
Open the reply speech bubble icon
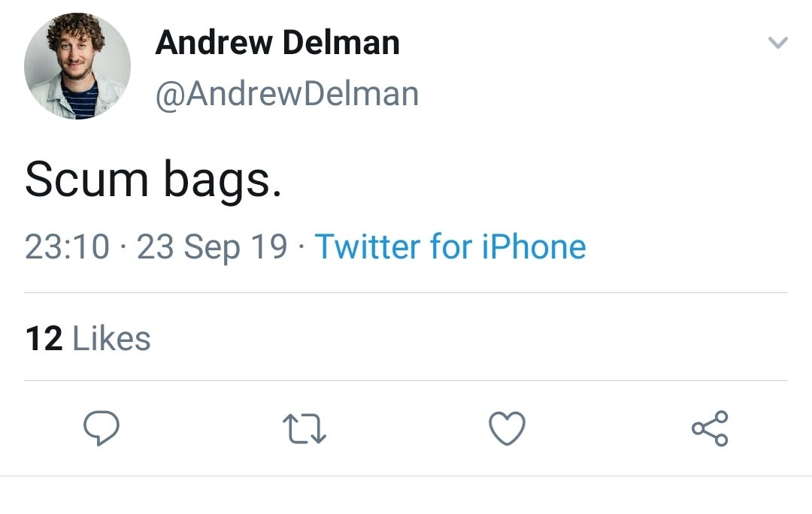click(x=101, y=428)
